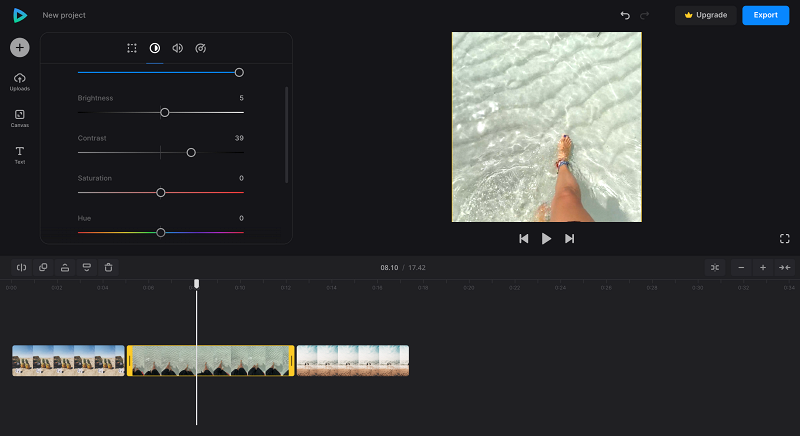Select the first beach huts clip

pyautogui.click(x=68, y=361)
